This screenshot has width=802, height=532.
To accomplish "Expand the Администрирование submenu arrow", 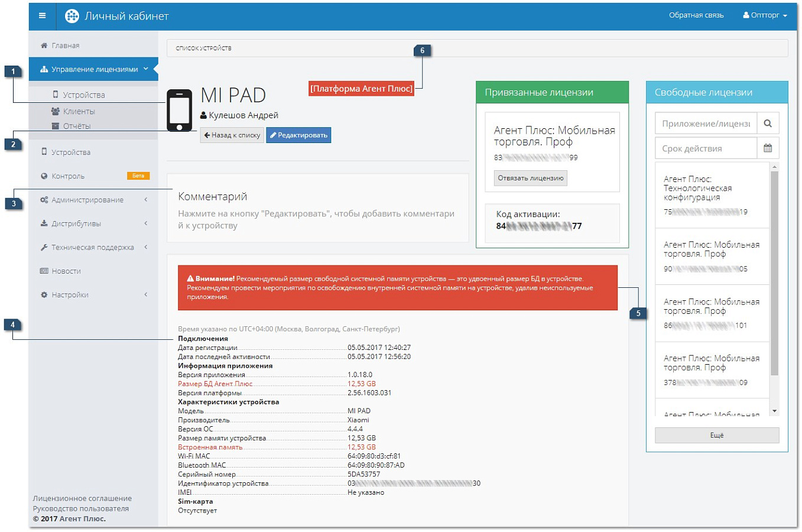I will coord(146,200).
